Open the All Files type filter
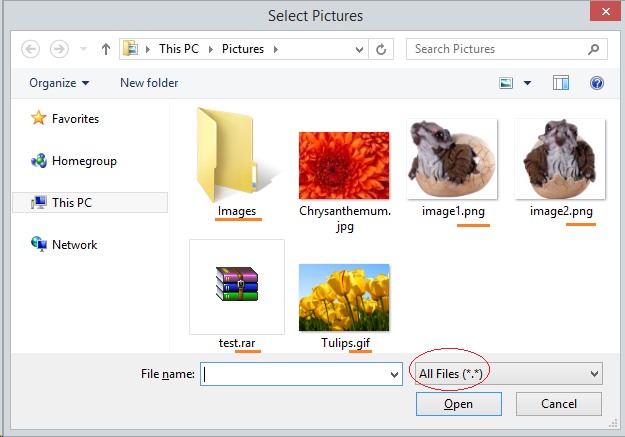625x437 pixels. pos(509,374)
